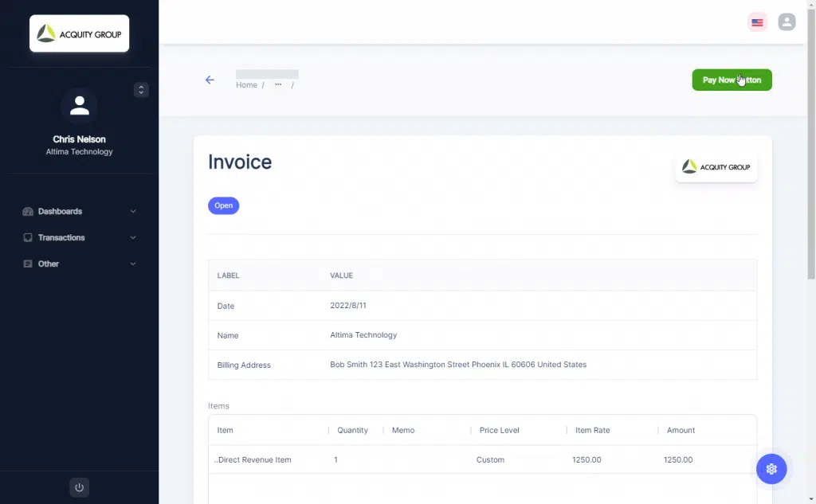
Task: Go to Home breadcrumb link
Action: pos(246,85)
